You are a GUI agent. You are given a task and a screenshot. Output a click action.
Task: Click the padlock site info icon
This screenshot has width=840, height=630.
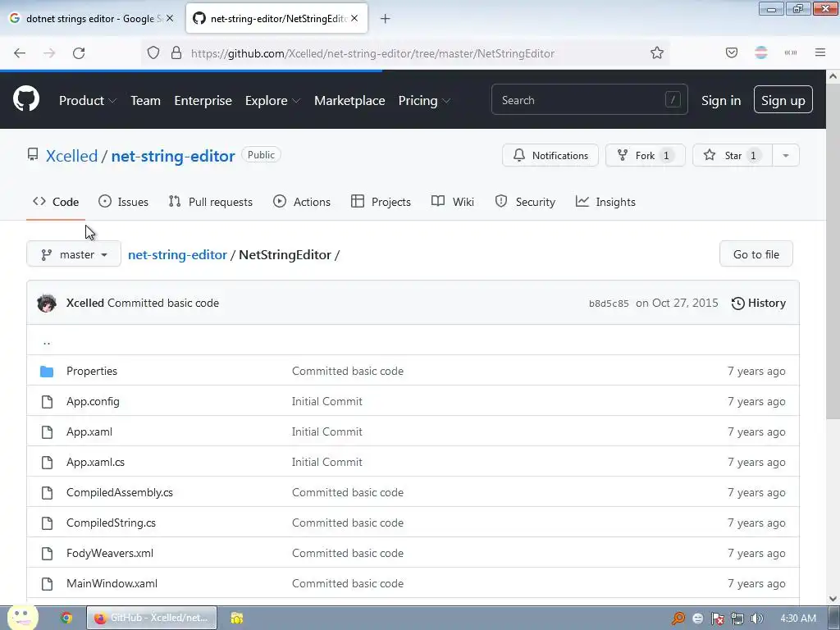pos(176,52)
